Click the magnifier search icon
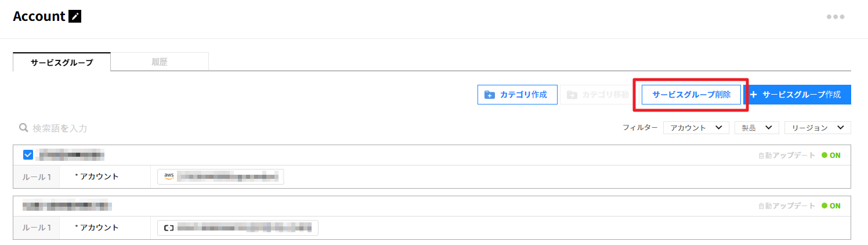 24,128
